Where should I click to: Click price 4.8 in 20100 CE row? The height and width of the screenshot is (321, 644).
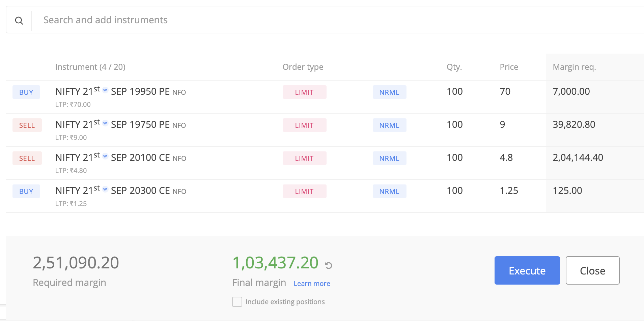pos(506,157)
